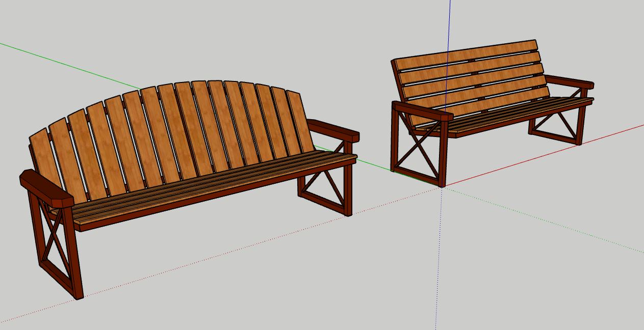Image resolution: width=644 pixels, height=330 pixels.
Task: Click the rightmost vertical slat of curved backrest
Action: 300,121
